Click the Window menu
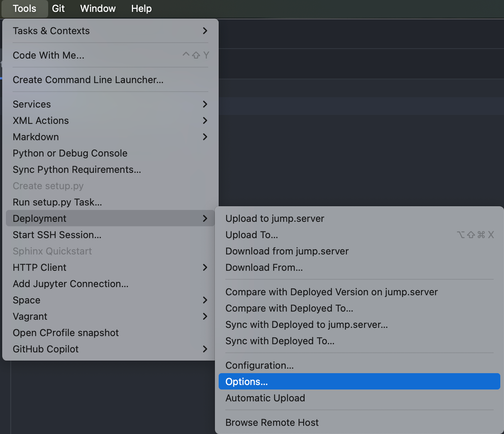 98,9
